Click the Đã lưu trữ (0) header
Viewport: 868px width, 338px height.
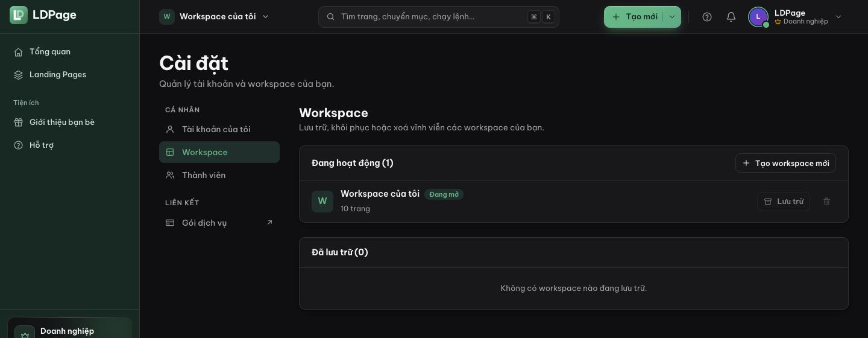point(340,253)
